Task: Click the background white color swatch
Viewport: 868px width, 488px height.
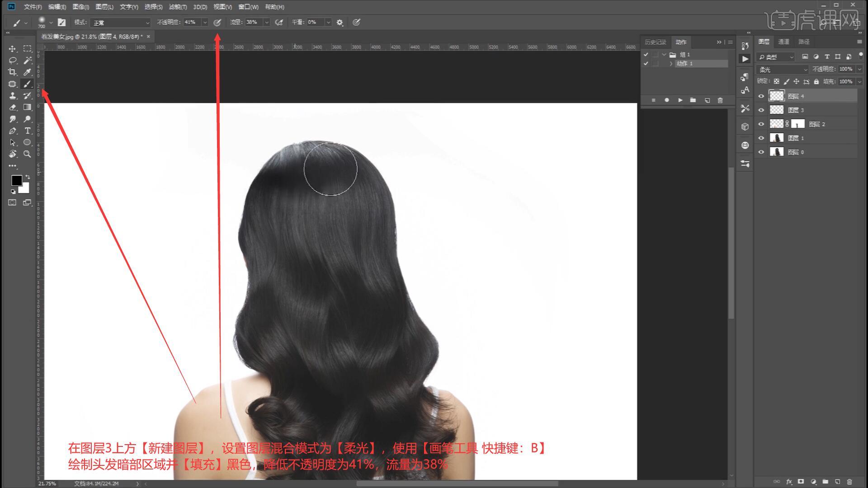Action: pos(25,189)
